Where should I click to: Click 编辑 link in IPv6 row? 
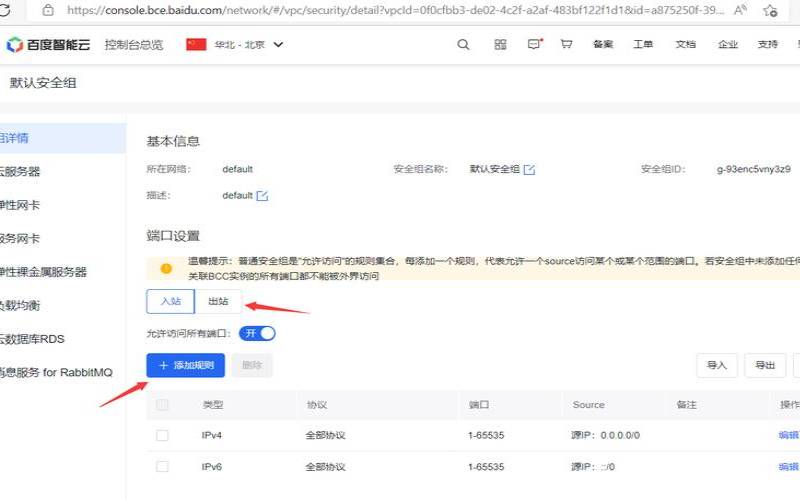pos(789,466)
